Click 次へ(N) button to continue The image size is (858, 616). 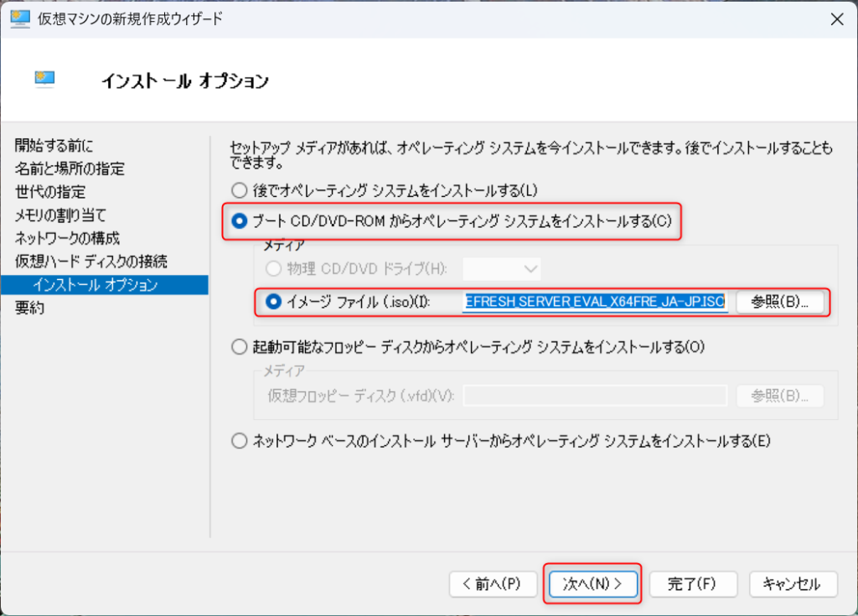(x=593, y=584)
